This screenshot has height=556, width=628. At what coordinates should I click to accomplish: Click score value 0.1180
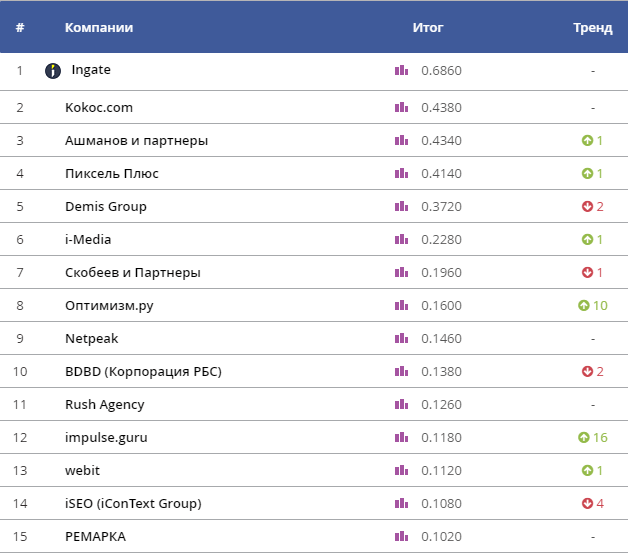pos(441,437)
